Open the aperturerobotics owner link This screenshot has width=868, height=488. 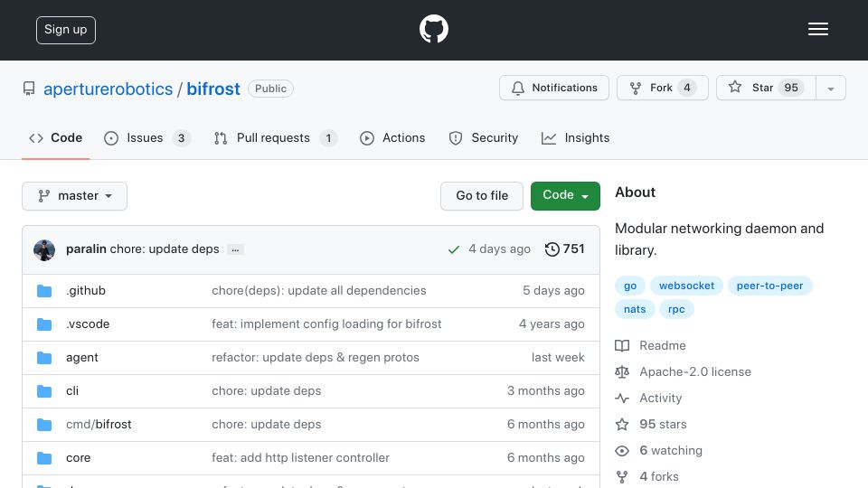(x=108, y=89)
